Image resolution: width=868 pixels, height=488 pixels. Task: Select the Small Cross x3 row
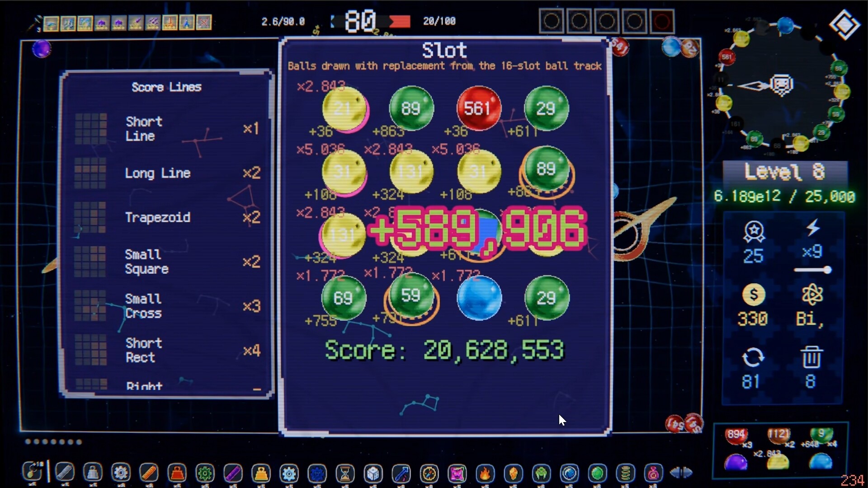(x=167, y=306)
